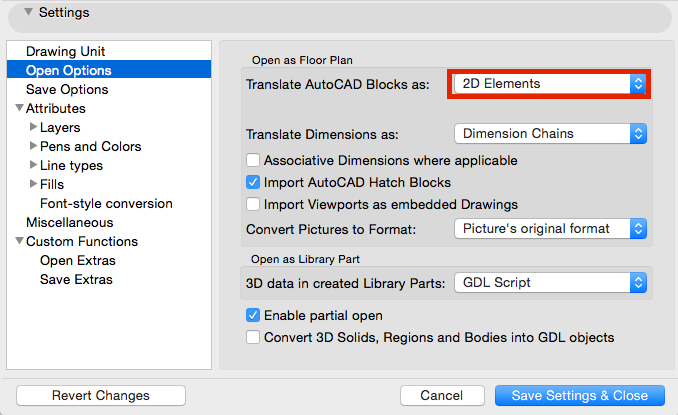Select Drawing Unit in the sidebar
This screenshot has width=678, height=415.
65,51
